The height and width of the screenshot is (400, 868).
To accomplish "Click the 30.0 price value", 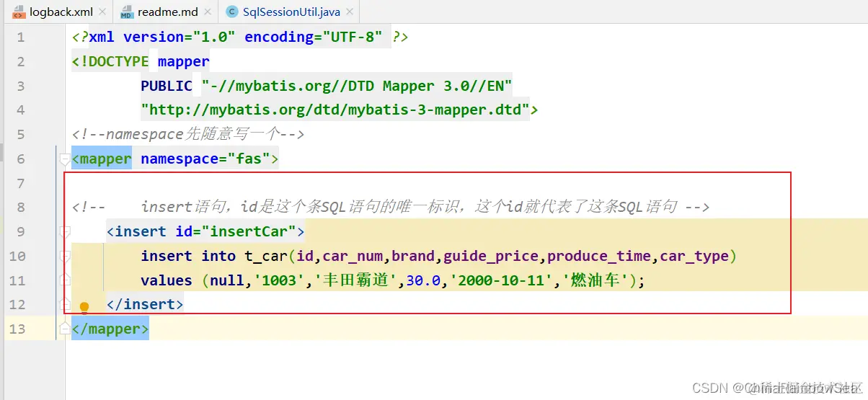I will pos(423,280).
